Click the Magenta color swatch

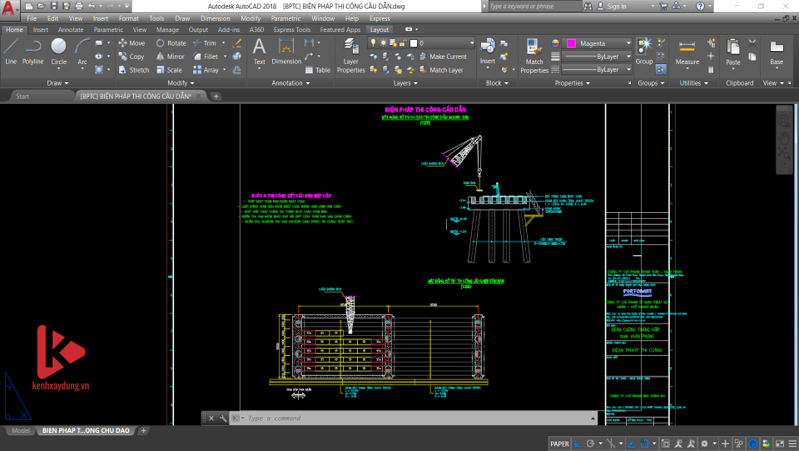pyautogui.click(x=571, y=43)
